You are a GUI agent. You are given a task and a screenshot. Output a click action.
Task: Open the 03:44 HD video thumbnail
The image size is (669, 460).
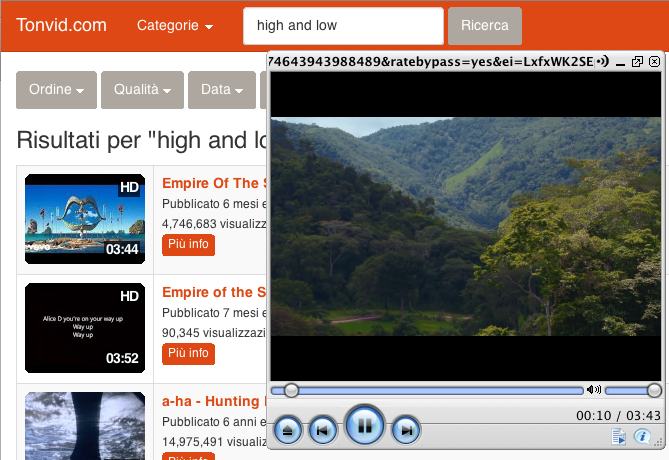[x=85, y=219]
